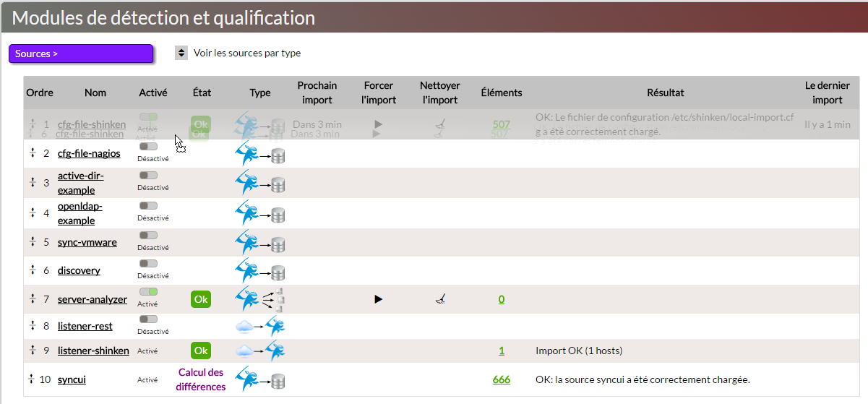
Task: Click the reorder handle for sync-vmware row
Action: coord(33,242)
